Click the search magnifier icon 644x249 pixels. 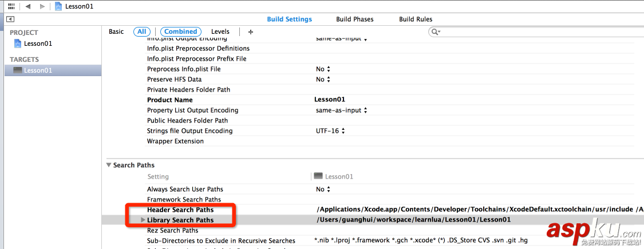point(436,32)
